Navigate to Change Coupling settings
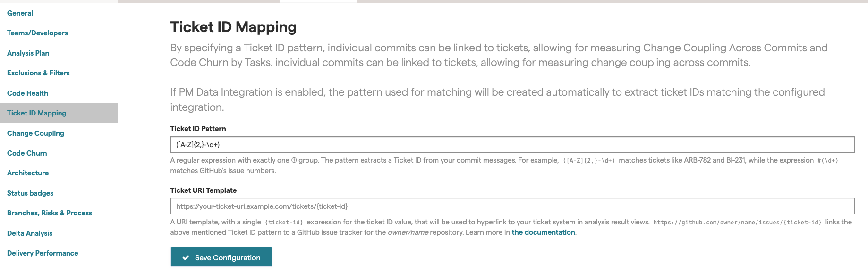The width and height of the screenshot is (868, 272). pos(35,133)
